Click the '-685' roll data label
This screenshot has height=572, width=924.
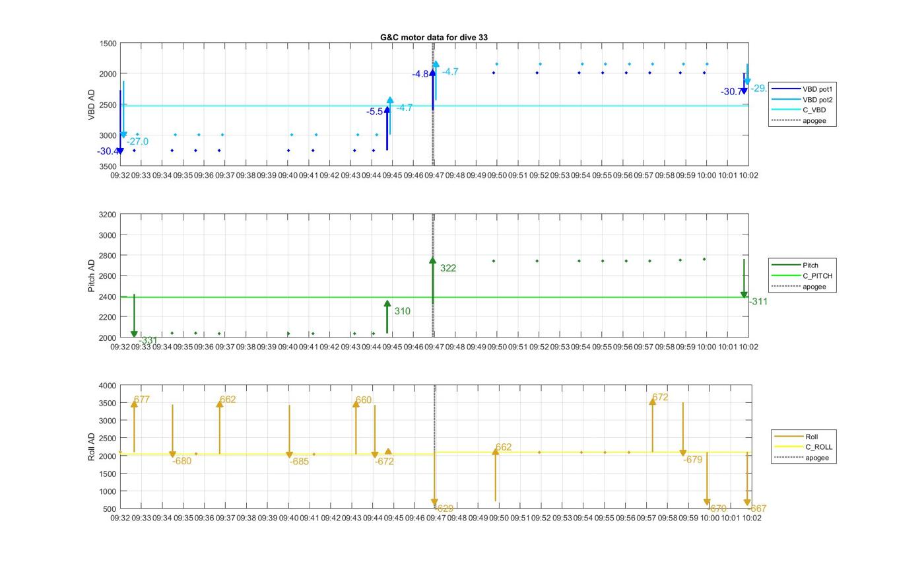[299, 462]
